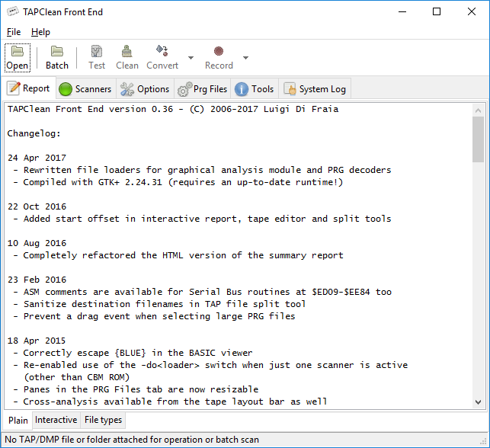
Task: Switch to the Tools tab
Action: [x=255, y=89]
